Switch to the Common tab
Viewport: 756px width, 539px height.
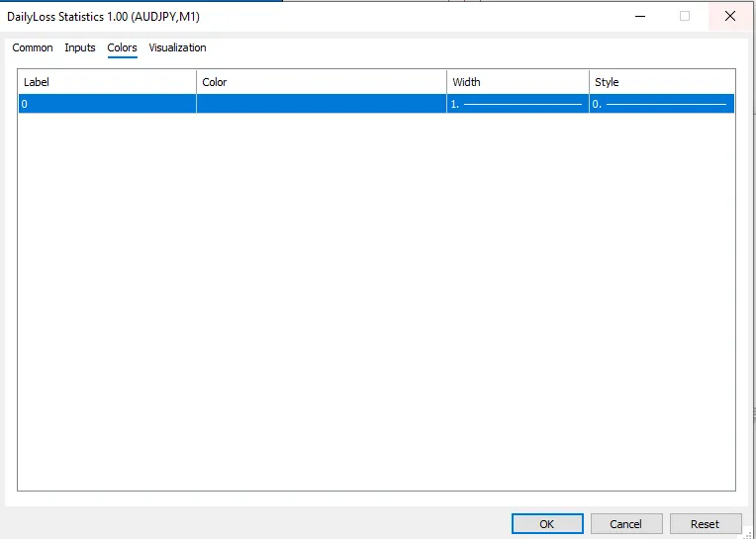pos(33,47)
